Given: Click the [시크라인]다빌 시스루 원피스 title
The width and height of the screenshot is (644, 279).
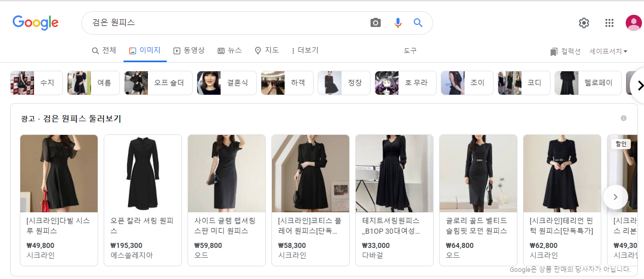Looking at the screenshot, I should 58,226.
